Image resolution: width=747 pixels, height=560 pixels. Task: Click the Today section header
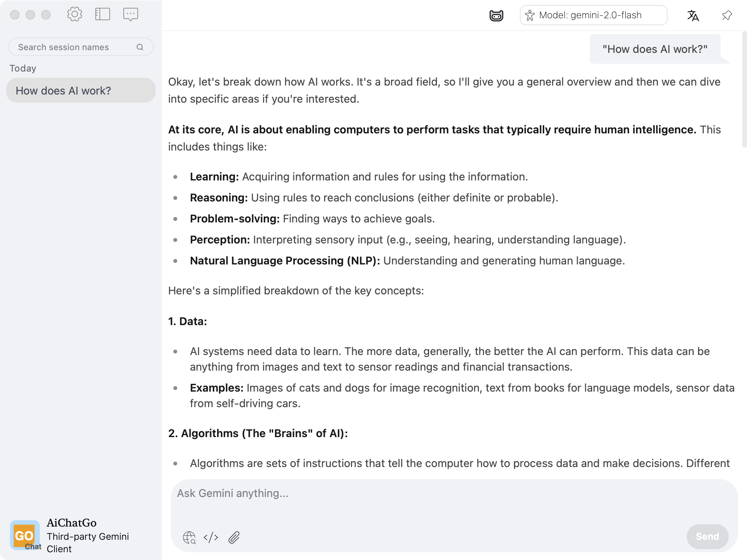click(x=23, y=68)
